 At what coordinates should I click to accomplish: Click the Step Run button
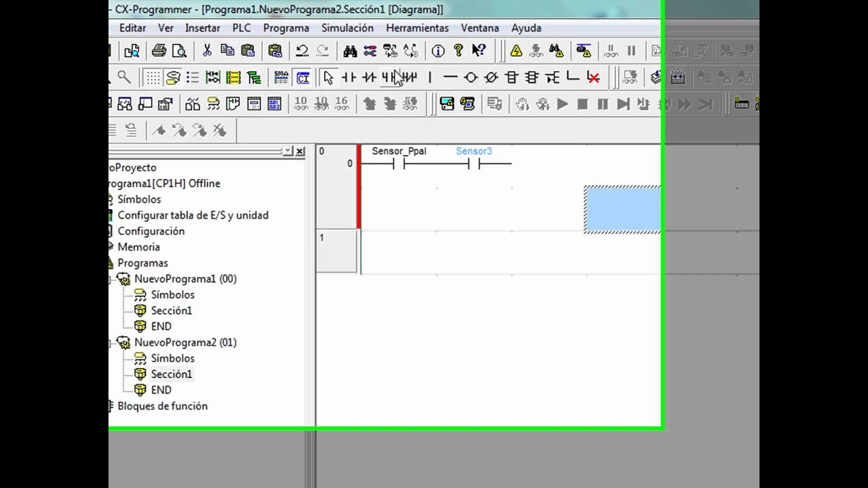[x=623, y=104]
